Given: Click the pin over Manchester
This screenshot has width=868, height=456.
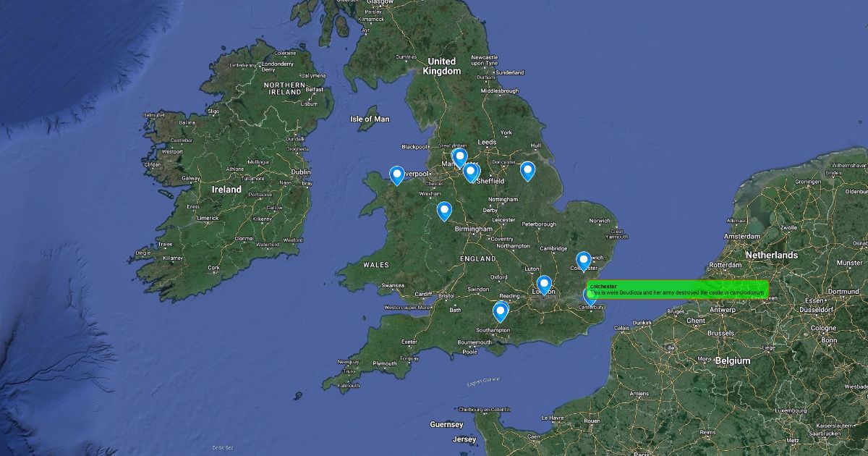Looking at the screenshot, I should point(459,158).
